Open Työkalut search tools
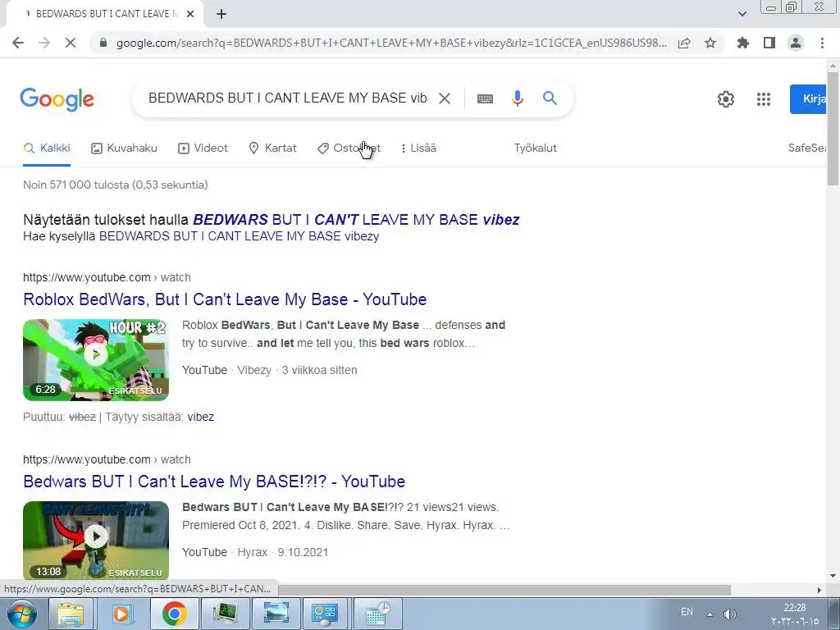Image resolution: width=840 pixels, height=630 pixels. [535, 148]
